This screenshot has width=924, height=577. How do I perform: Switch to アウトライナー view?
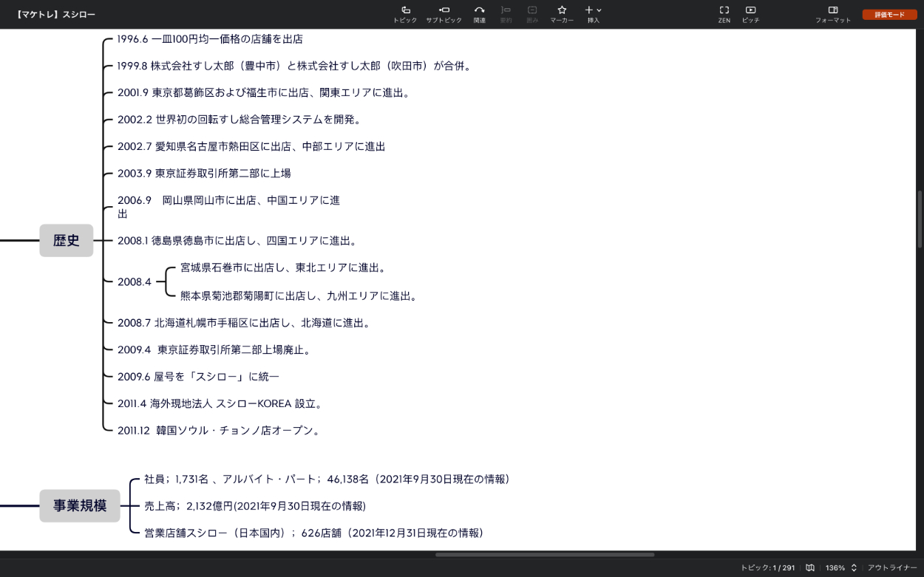pos(892,567)
